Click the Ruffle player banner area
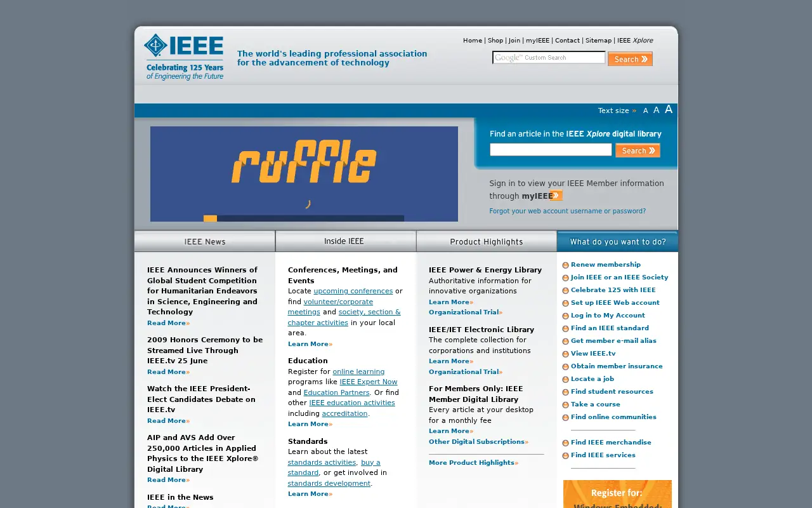The width and height of the screenshot is (812, 508). (x=304, y=174)
